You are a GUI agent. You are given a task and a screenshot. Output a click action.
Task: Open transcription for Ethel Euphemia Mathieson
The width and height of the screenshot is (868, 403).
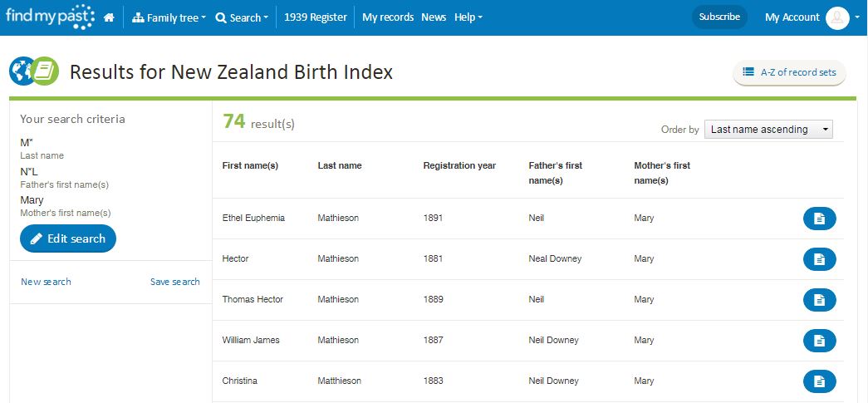pos(819,219)
